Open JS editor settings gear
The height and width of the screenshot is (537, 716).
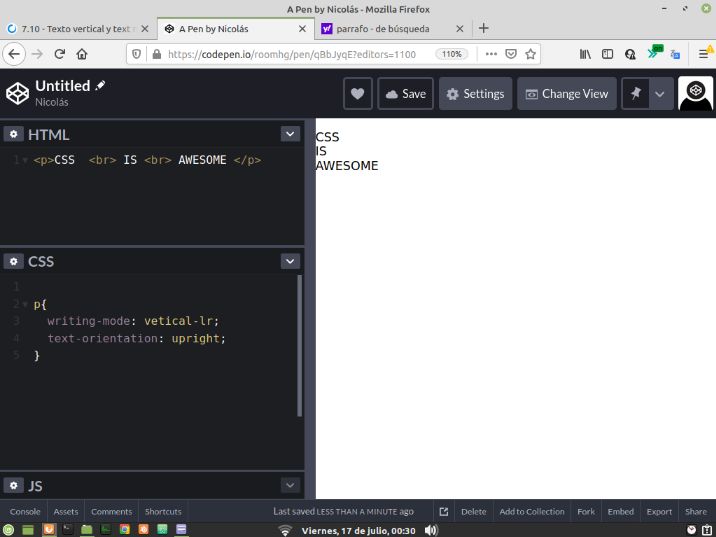[14, 485]
